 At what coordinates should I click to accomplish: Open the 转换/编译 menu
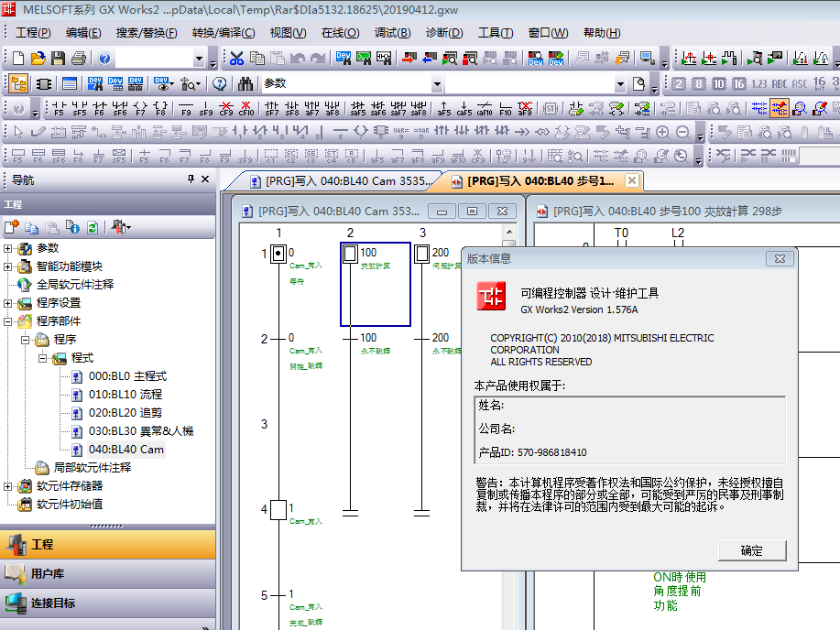click(x=223, y=33)
